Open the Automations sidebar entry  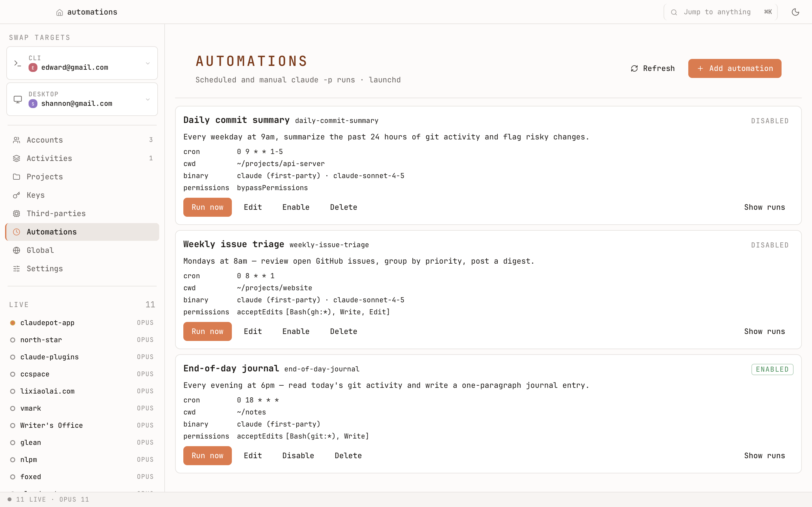pyautogui.click(x=51, y=232)
